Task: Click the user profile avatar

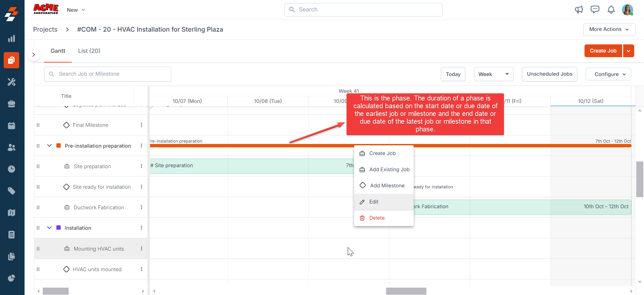Action: tap(627, 10)
